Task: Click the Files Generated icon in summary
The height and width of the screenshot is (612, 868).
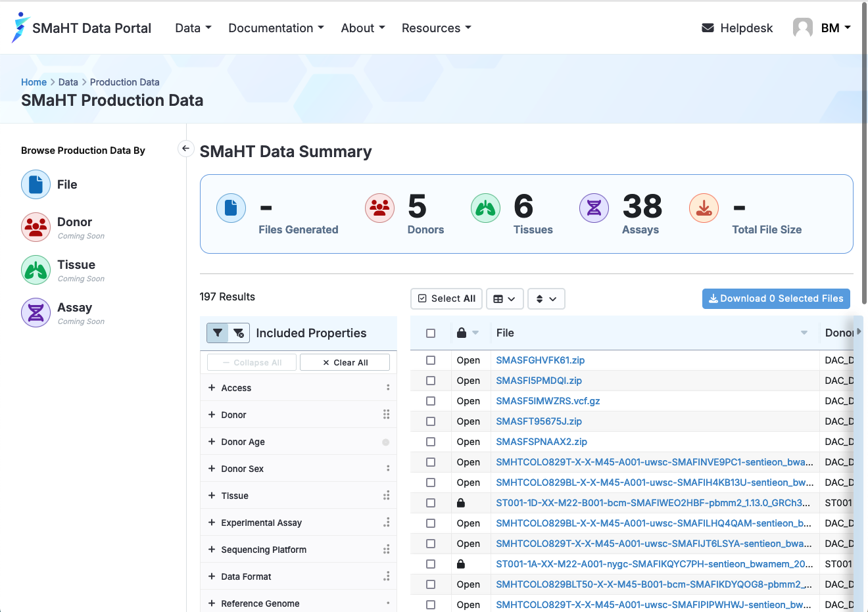Action: pos(231,208)
